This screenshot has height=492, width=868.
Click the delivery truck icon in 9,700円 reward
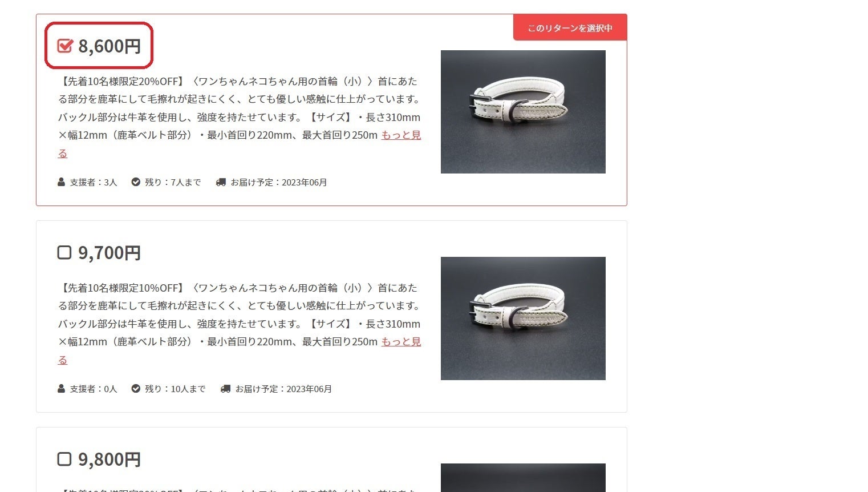point(225,389)
